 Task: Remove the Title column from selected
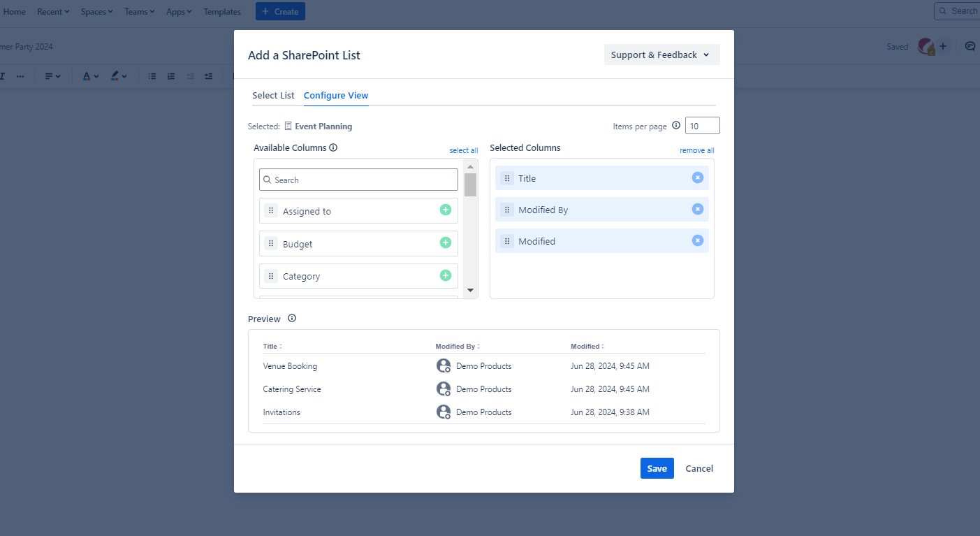(697, 178)
